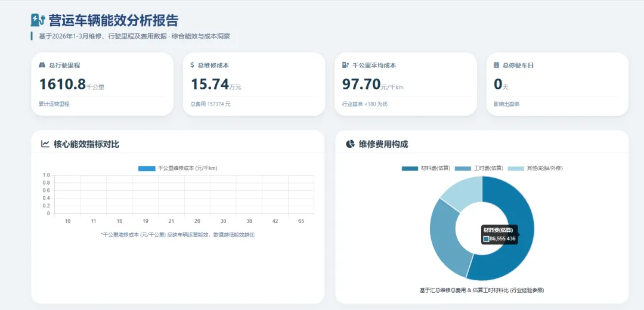Click x-axis label 42 in bar chart
Image resolution: width=644 pixels, height=310 pixels.
click(275, 221)
